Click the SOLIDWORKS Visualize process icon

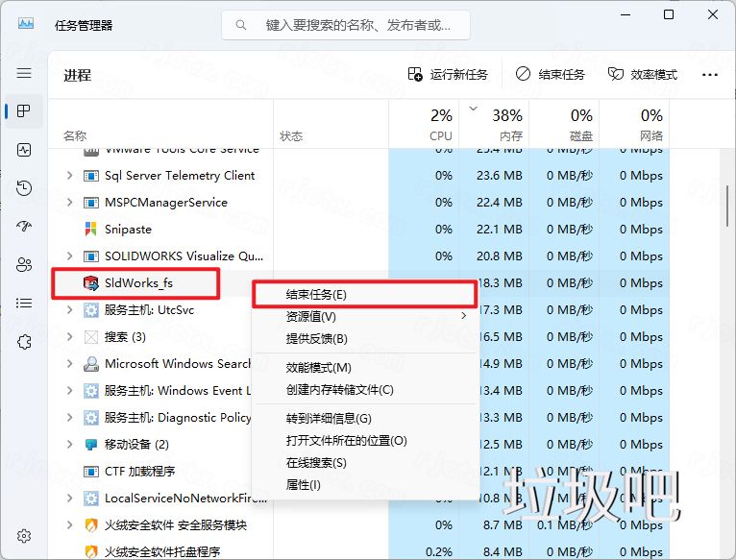coord(90,256)
